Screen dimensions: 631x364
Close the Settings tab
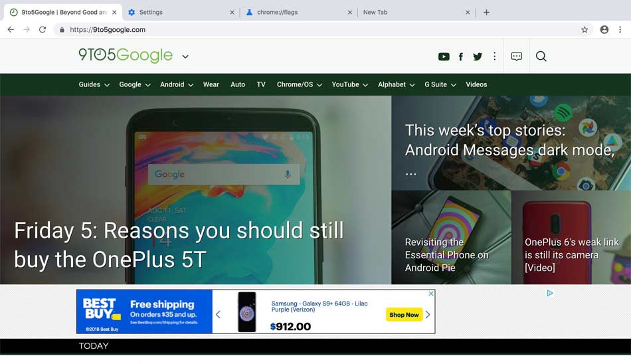tap(232, 13)
